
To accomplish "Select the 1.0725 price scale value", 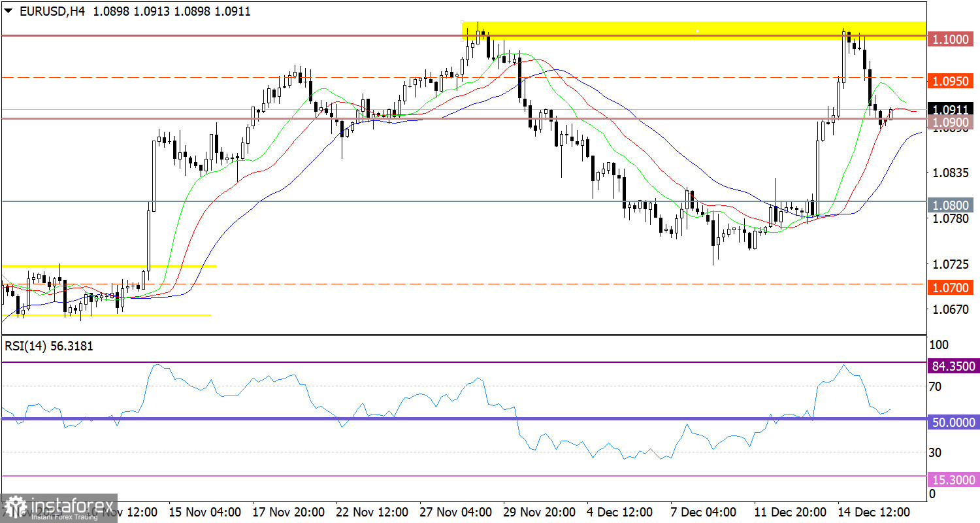I will tap(951, 263).
